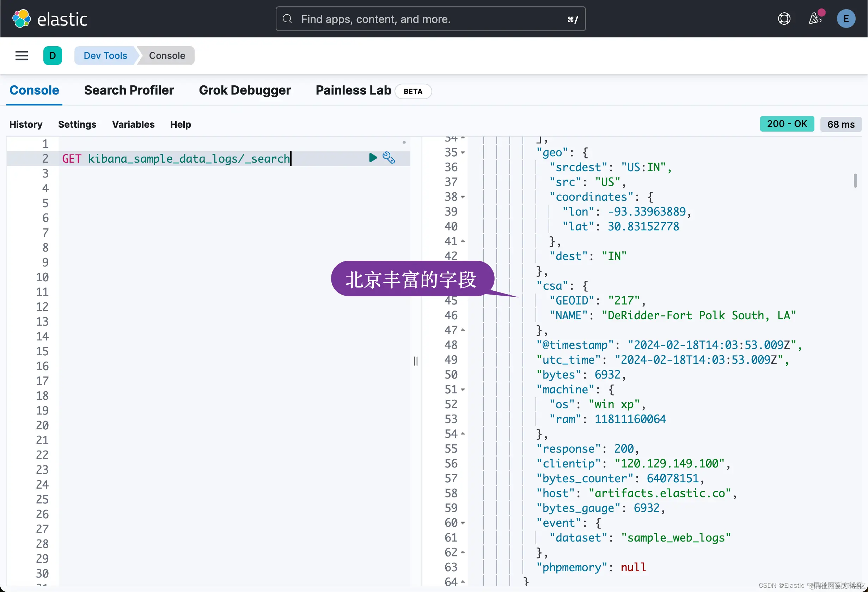Focus the Find apps search field
This screenshot has height=592, width=868.
[x=429, y=19]
